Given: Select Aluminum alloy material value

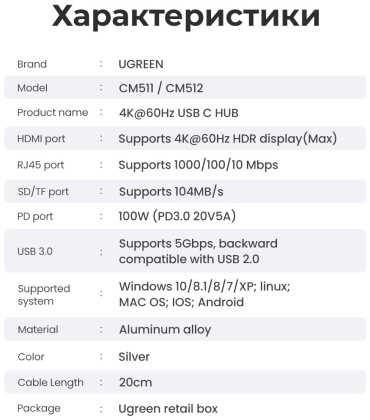Looking at the screenshot, I should pos(165,330).
